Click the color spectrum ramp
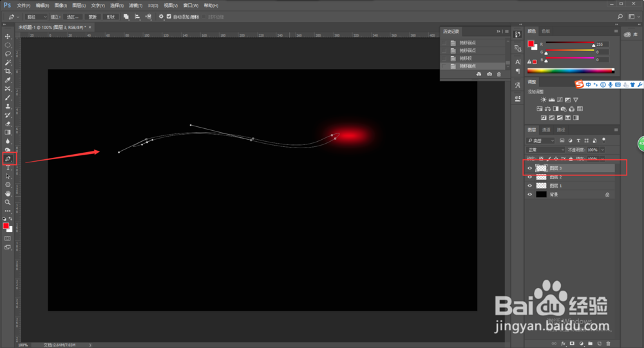Viewport: 644px width, 348px height. tap(571, 71)
